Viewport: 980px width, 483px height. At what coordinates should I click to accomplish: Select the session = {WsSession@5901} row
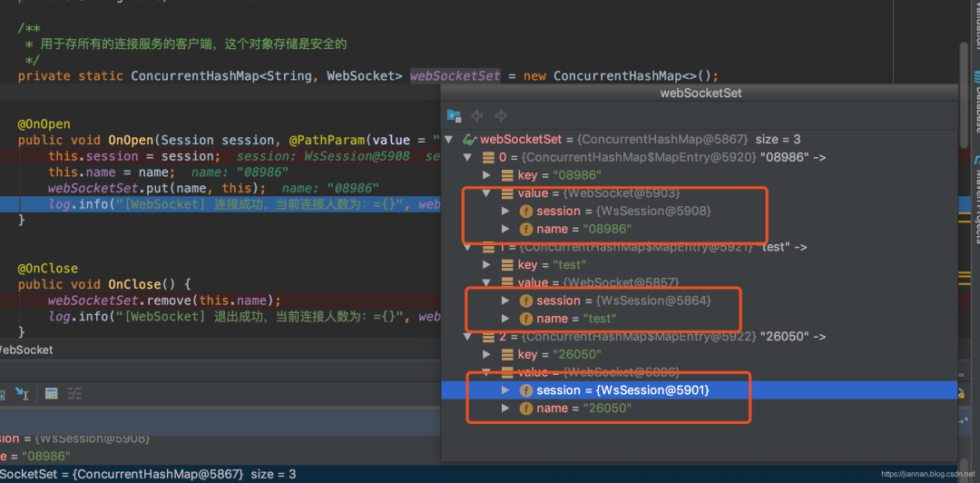tap(699, 390)
